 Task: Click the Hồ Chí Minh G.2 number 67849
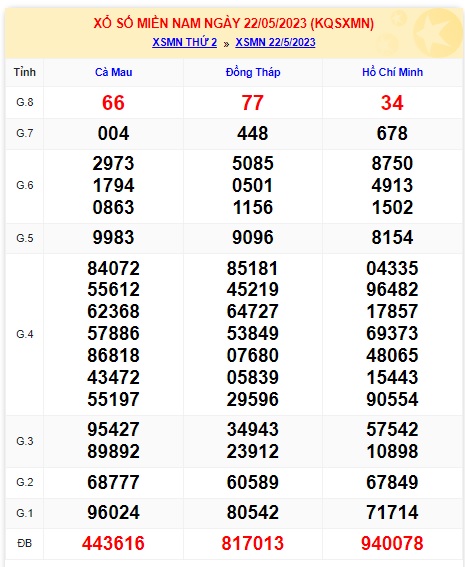coord(392,482)
